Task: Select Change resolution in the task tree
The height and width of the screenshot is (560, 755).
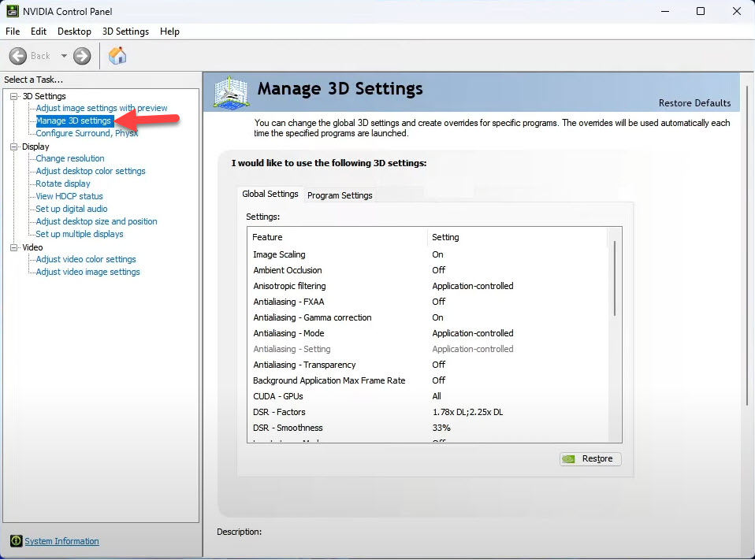Action: pos(70,158)
